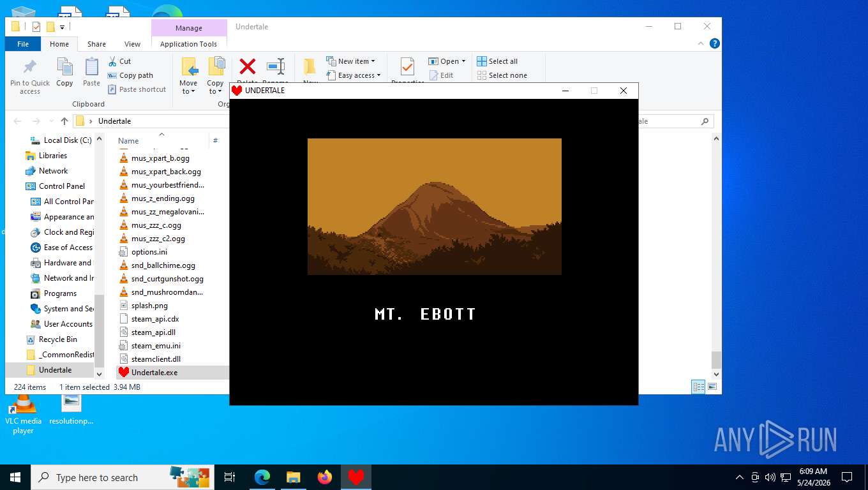868x490 pixels.
Task: Select file snd_ballchime.ogg
Action: (x=157, y=265)
